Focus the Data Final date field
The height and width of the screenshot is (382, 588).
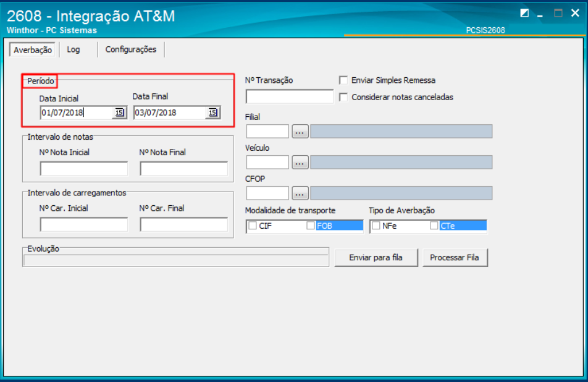click(x=169, y=112)
